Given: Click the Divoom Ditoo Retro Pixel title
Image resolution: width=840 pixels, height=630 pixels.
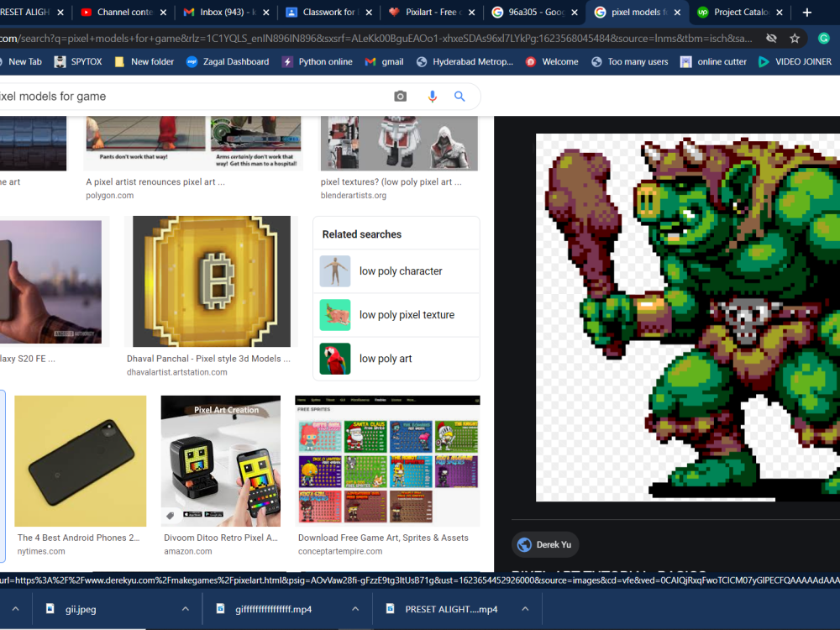Looking at the screenshot, I should (221, 538).
